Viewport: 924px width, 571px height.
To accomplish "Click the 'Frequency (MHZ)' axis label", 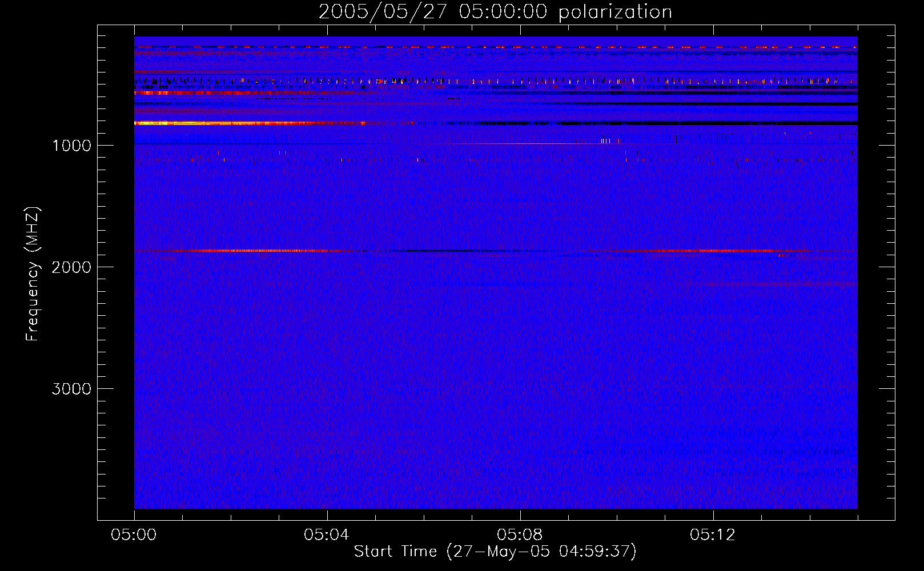I will (x=33, y=274).
